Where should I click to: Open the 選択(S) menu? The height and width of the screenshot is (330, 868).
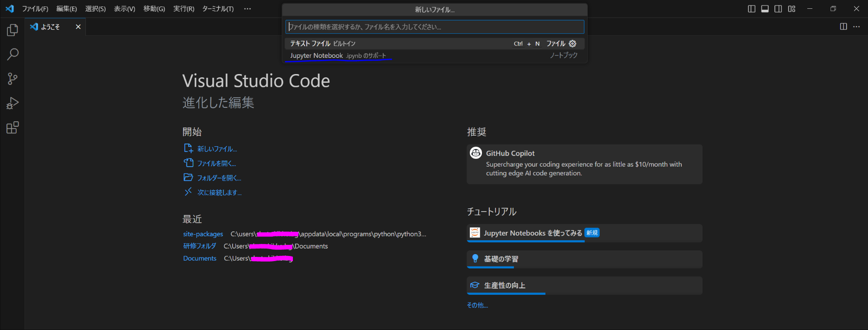tap(95, 9)
